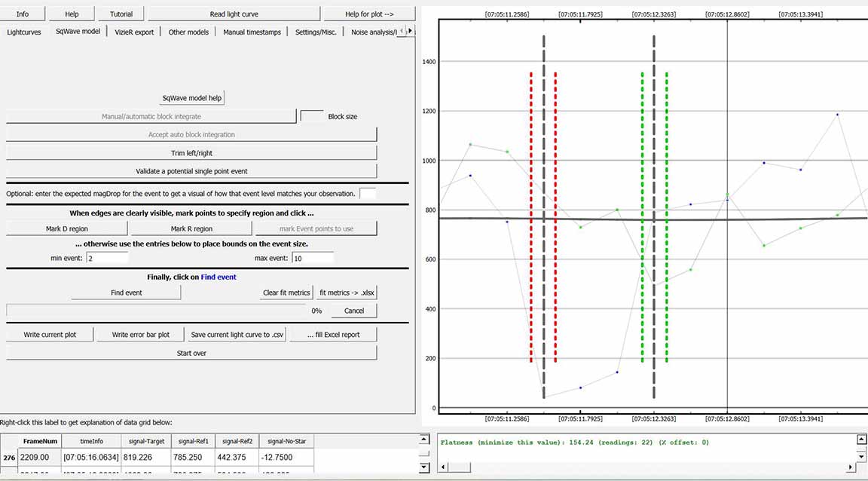The width and height of the screenshot is (868, 481).
Task: Click log panel horizontal left arrow
Action: point(444,468)
